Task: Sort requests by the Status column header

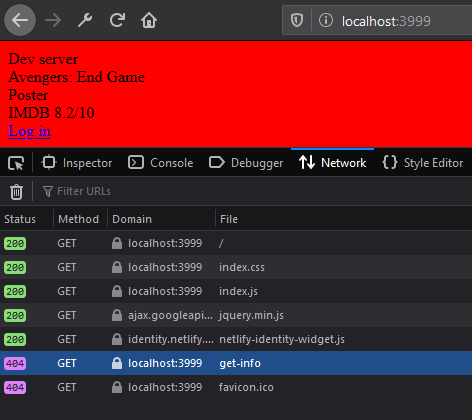Action: [27, 219]
